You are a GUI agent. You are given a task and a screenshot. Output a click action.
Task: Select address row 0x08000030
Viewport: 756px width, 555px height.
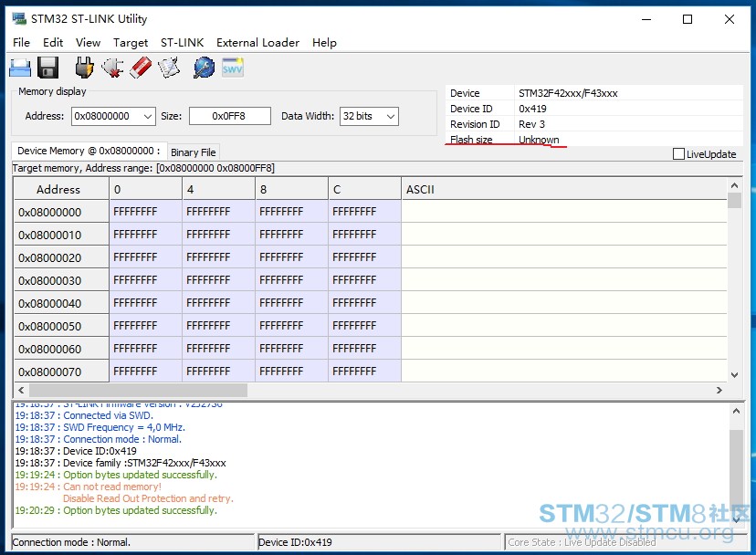coord(61,280)
